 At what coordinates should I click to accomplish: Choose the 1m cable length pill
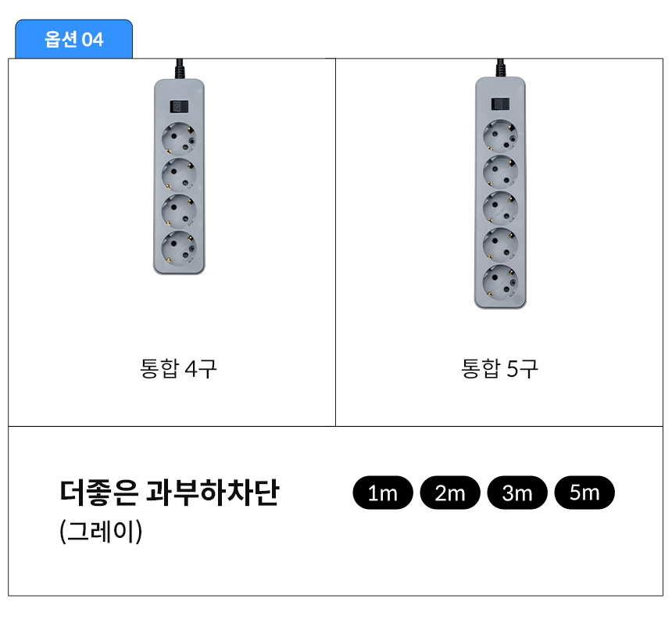[x=382, y=493]
